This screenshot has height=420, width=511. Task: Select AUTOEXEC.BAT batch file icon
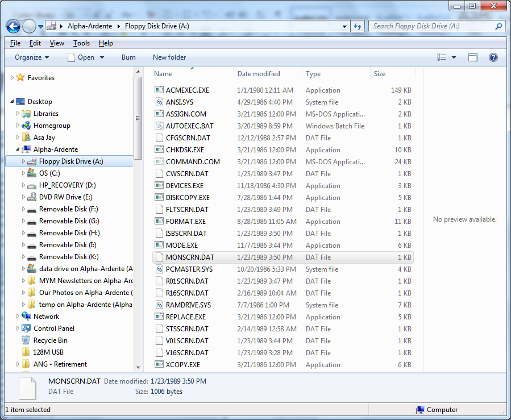pos(159,126)
